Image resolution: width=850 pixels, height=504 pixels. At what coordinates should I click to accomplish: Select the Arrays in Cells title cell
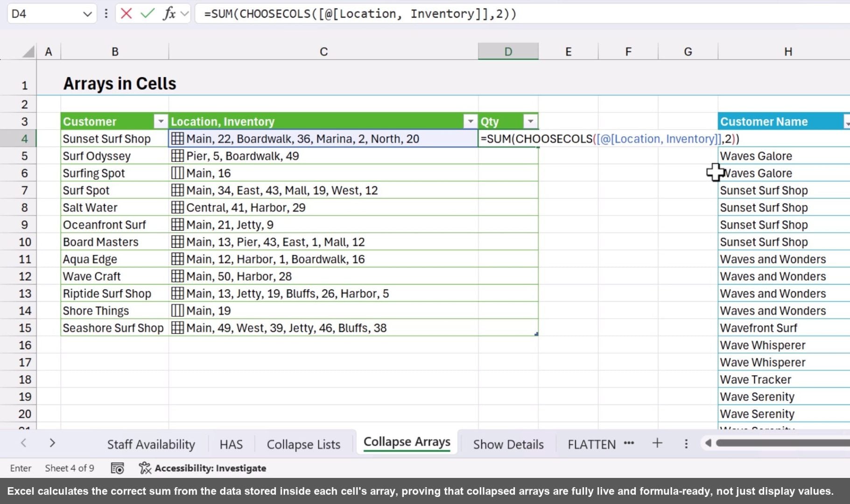point(119,84)
